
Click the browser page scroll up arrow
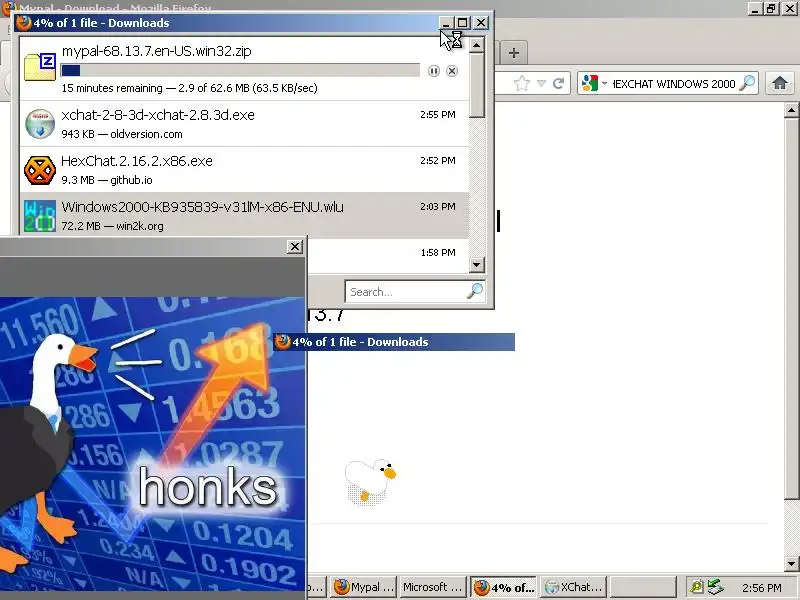click(792, 110)
